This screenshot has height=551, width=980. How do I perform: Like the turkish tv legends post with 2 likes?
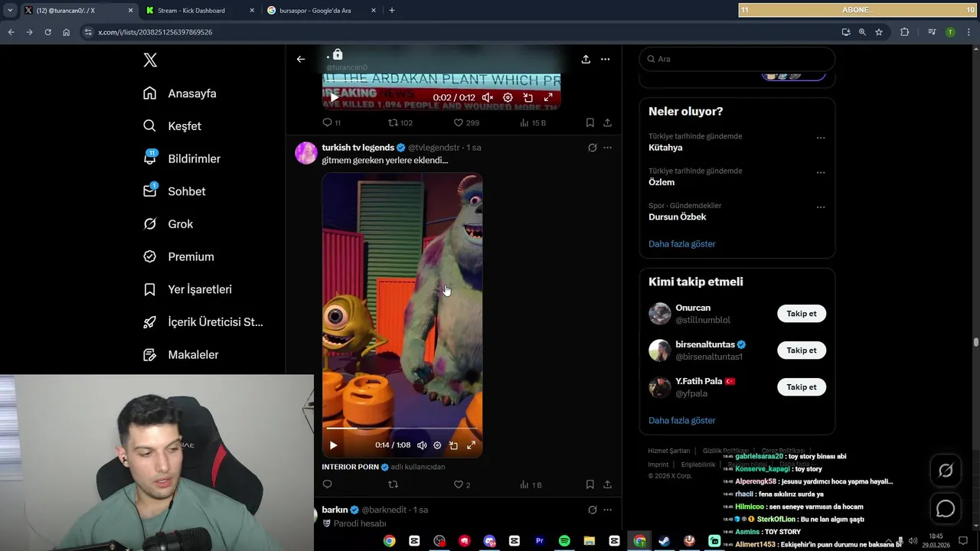pos(462,484)
